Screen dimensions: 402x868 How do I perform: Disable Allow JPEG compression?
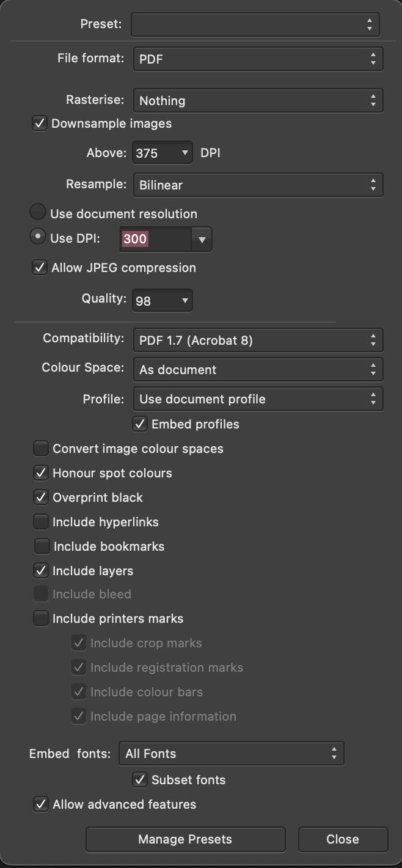point(39,268)
